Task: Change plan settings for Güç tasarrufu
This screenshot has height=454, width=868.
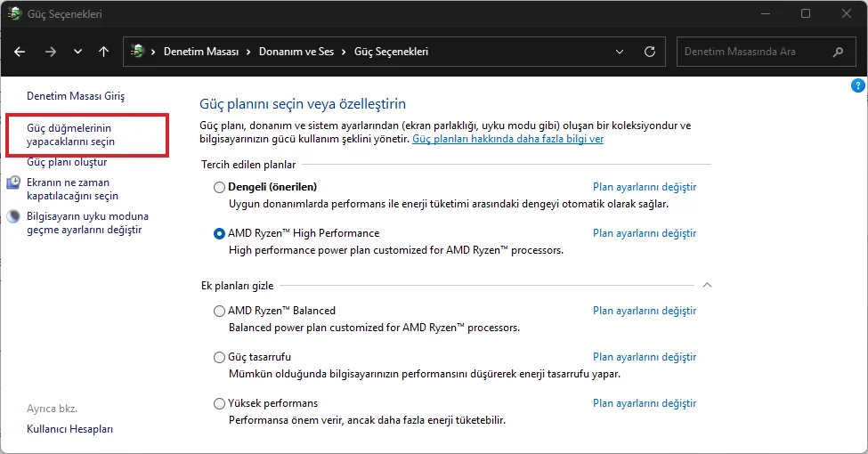Action: point(645,357)
